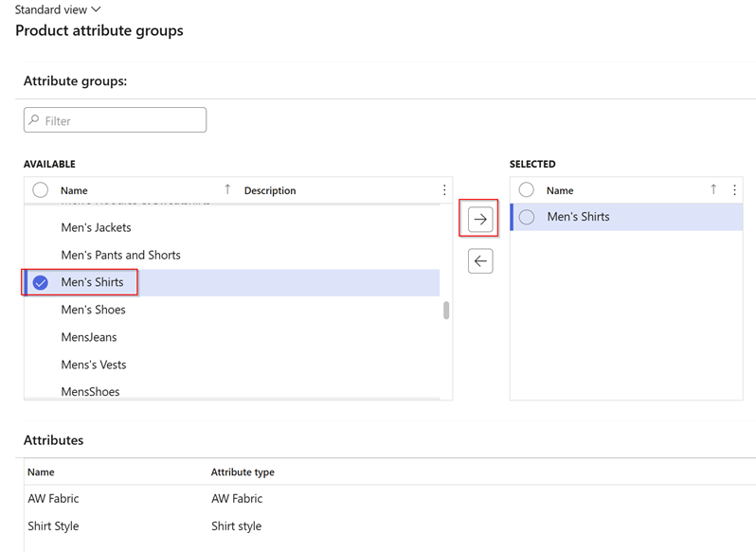Click the Available list scrollbar thumb

point(446,311)
